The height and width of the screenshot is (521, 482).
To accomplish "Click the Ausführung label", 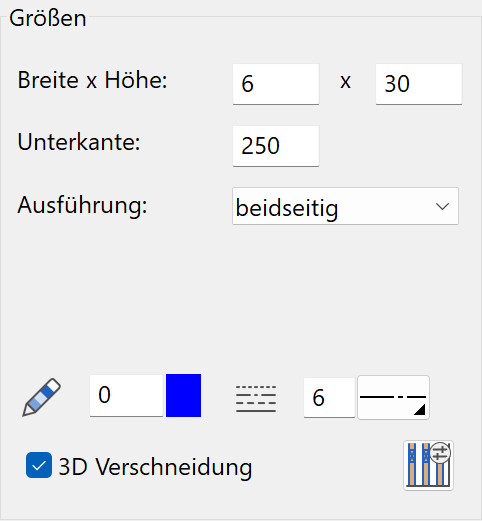I will click(82, 205).
